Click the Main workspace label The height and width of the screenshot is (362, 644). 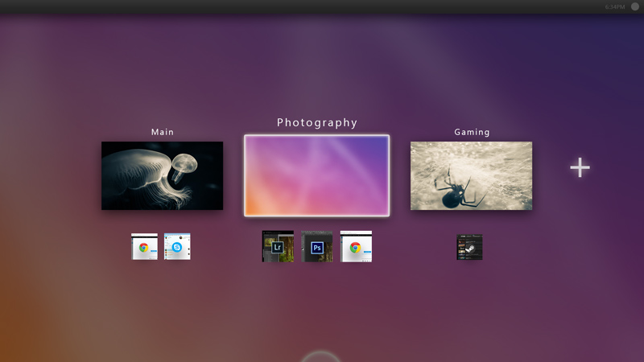coord(163,132)
